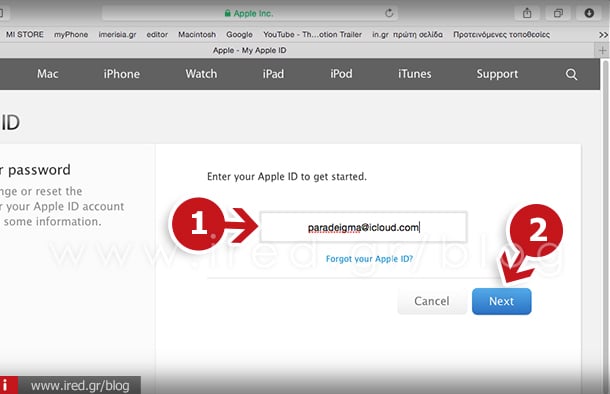Go to iPod in the navigation bar
This screenshot has width=610, height=394.
pyautogui.click(x=341, y=74)
